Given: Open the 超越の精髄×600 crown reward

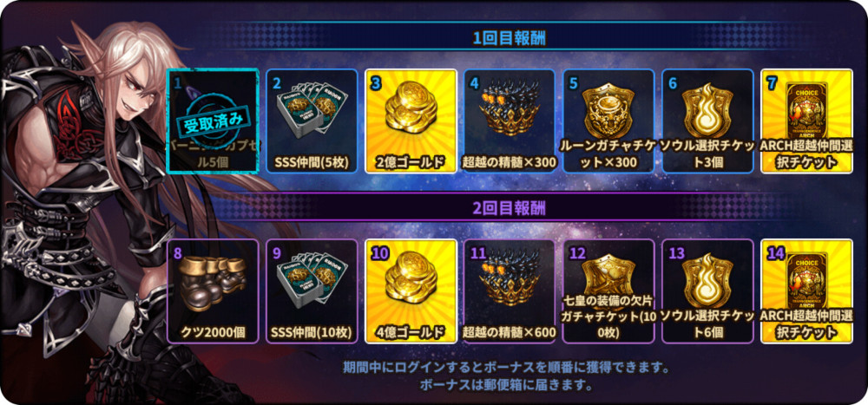Looking at the screenshot, I should [x=510, y=291].
